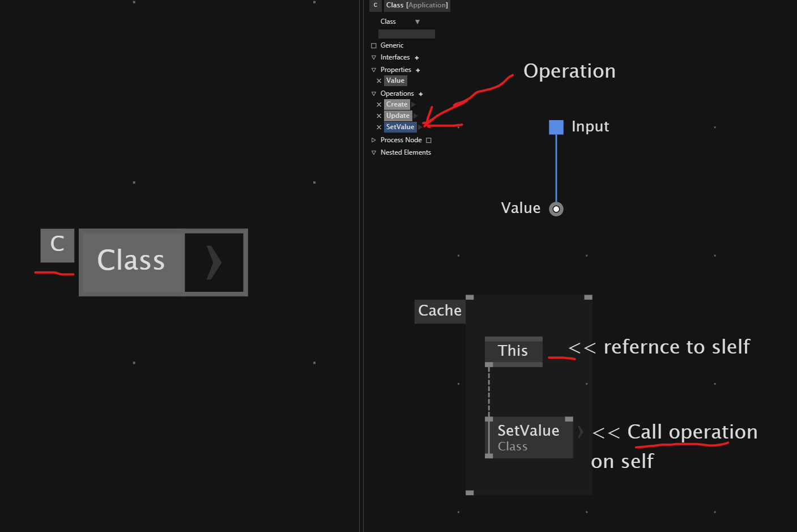Click the empty field below Class dropdown

click(x=406, y=34)
